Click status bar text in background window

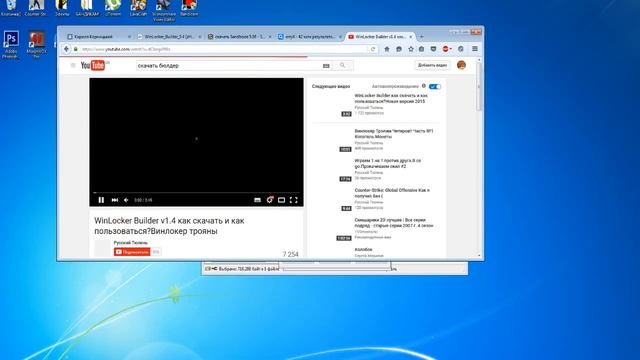click(x=249, y=269)
